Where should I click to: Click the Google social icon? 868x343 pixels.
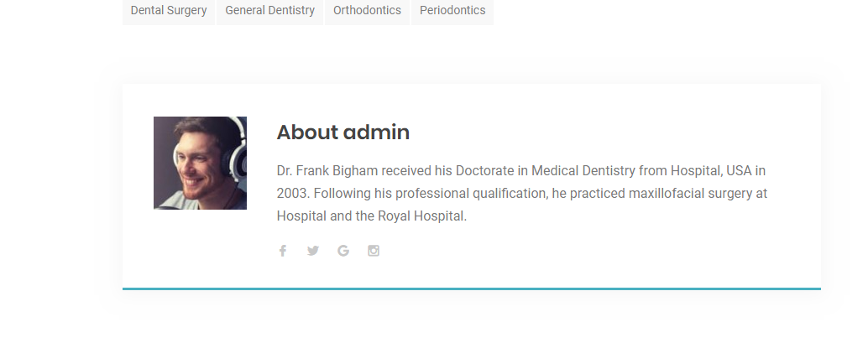(343, 251)
